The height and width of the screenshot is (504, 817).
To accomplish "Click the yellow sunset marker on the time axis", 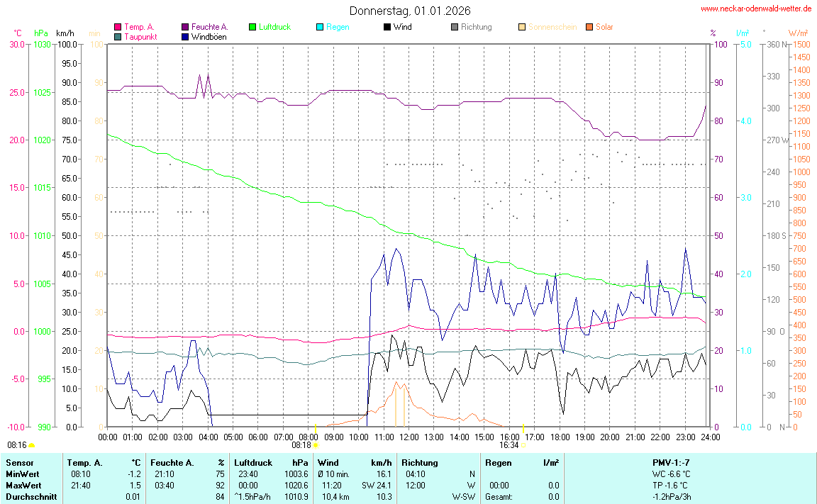I will pos(523,428).
